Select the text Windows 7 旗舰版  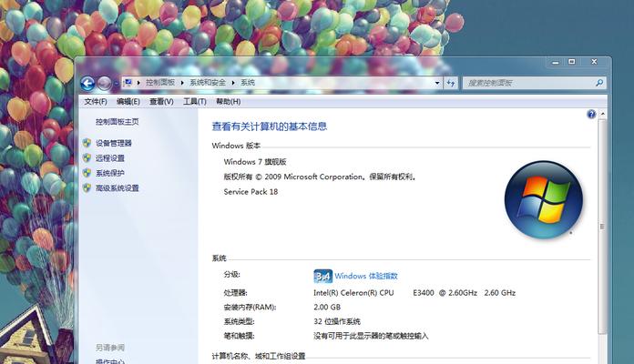pos(255,162)
